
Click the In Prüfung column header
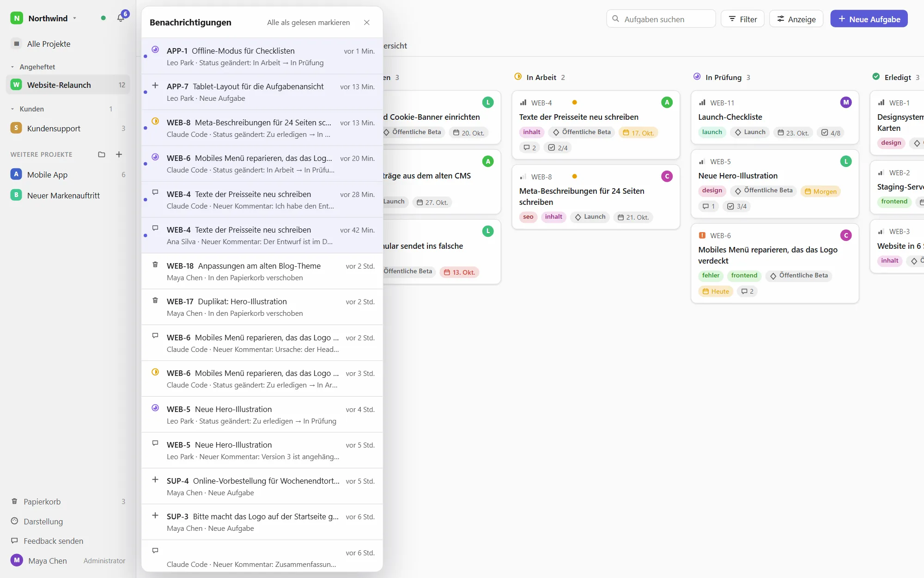[x=722, y=77]
